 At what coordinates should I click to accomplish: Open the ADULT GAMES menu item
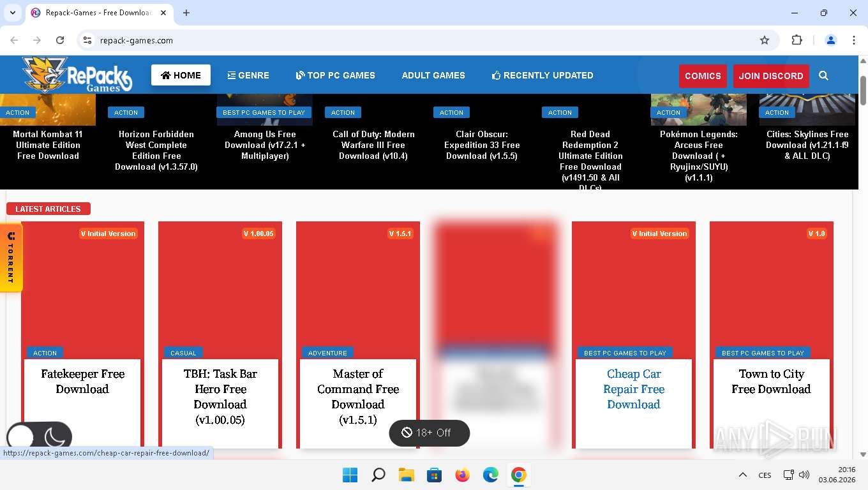coord(433,75)
